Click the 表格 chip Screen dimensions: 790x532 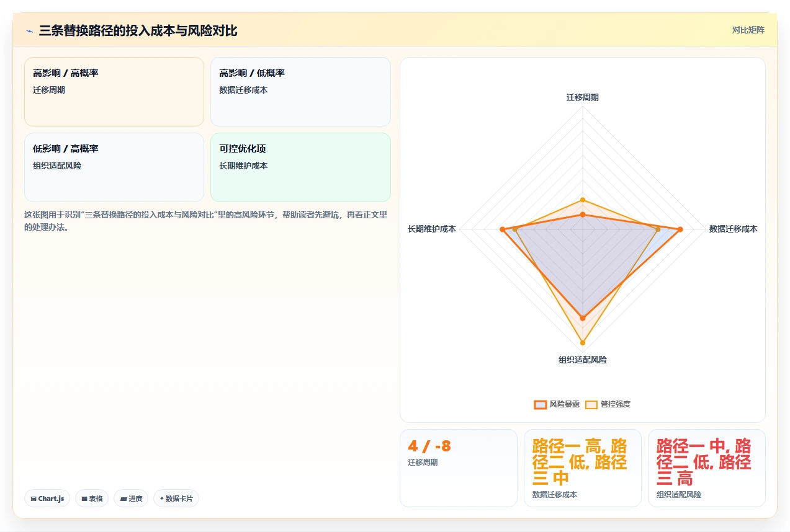92,499
